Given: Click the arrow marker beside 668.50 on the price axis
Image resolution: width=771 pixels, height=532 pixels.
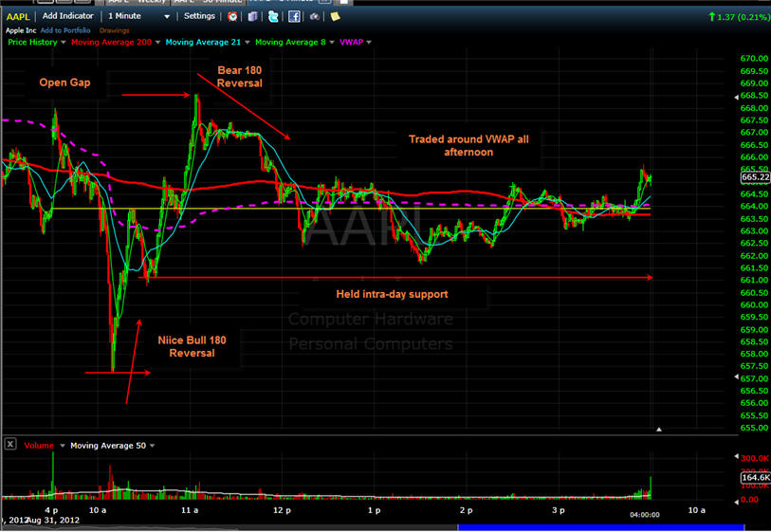Looking at the screenshot, I should pyautogui.click(x=736, y=97).
